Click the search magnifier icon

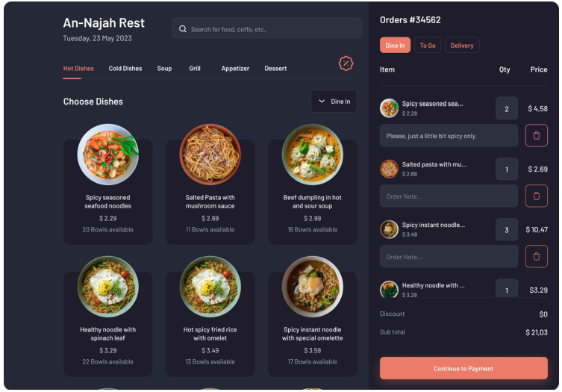click(x=182, y=29)
